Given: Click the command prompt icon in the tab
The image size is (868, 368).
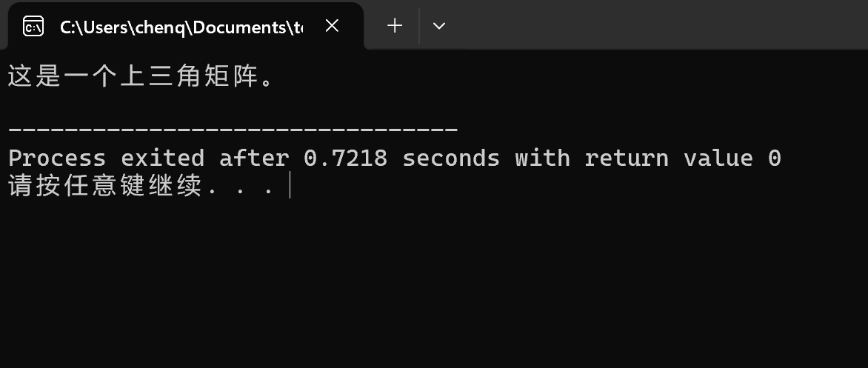Looking at the screenshot, I should click(33, 26).
